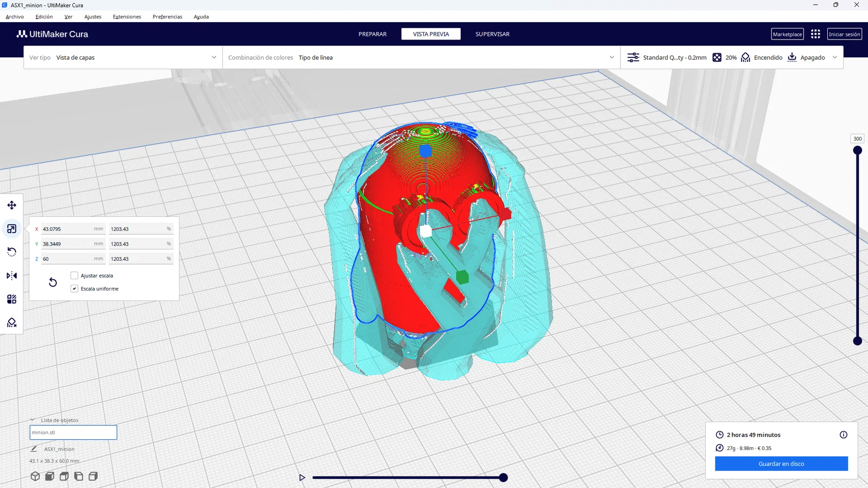Switch to the PREPARAR tab
This screenshot has width=868, height=488.
coord(372,34)
